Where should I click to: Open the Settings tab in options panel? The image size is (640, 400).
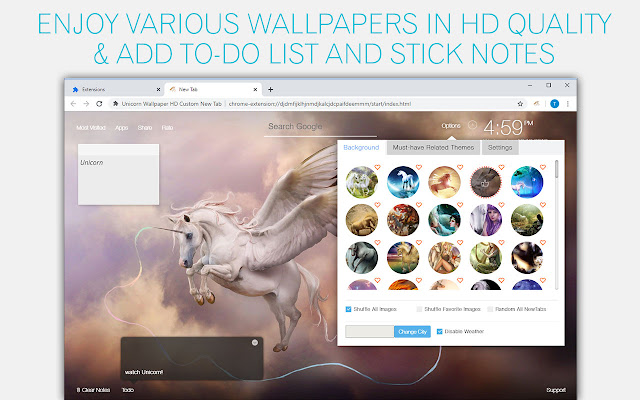(500, 147)
